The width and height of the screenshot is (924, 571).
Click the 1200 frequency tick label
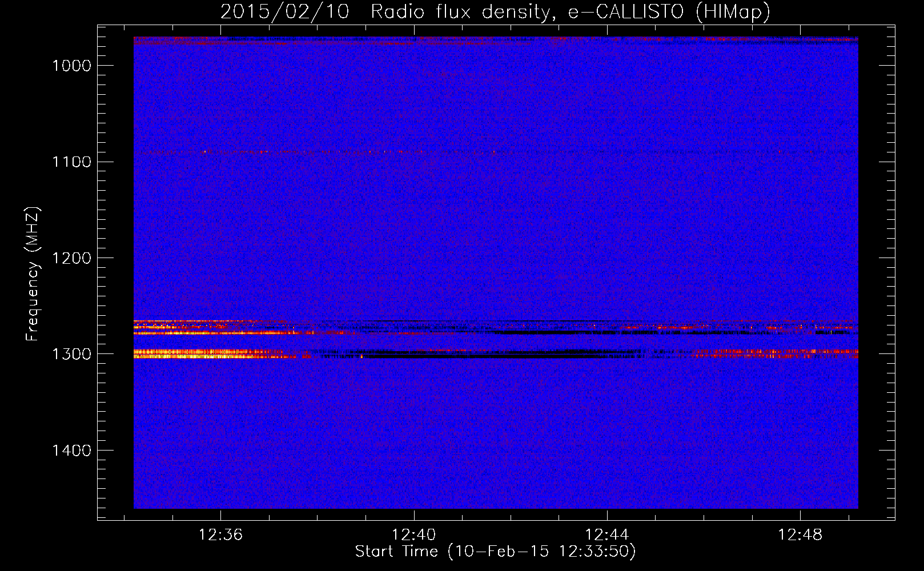click(71, 258)
